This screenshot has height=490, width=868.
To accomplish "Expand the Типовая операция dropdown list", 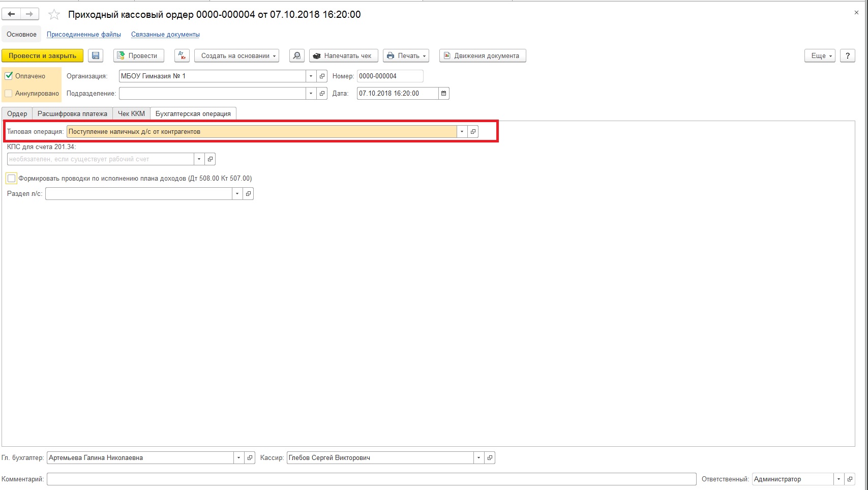I will [462, 132].
